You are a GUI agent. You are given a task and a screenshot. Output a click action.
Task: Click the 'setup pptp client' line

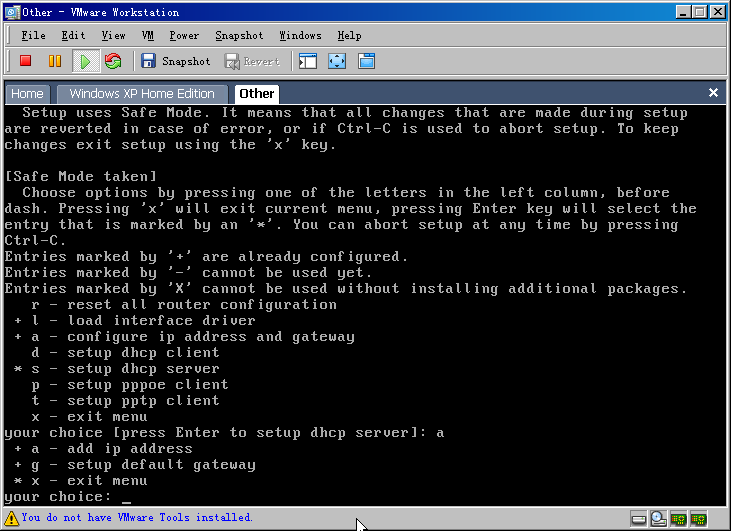tap(125, 400)
